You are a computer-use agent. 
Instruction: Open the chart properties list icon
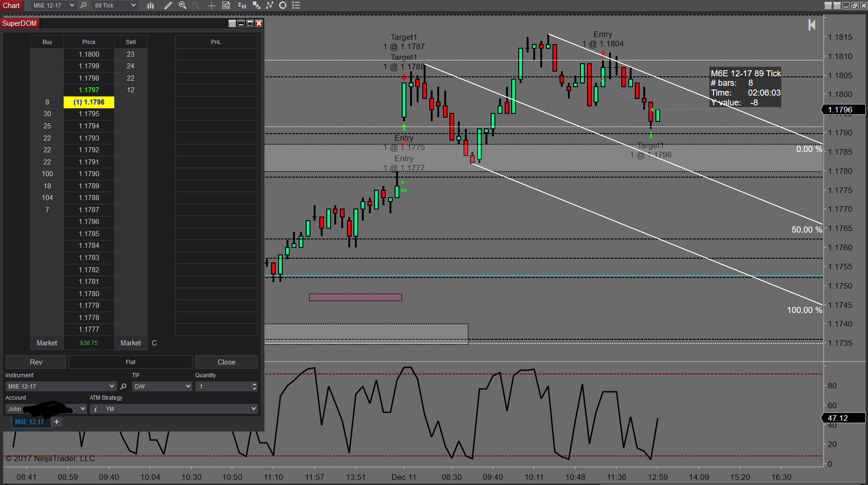tap(296, 5)
